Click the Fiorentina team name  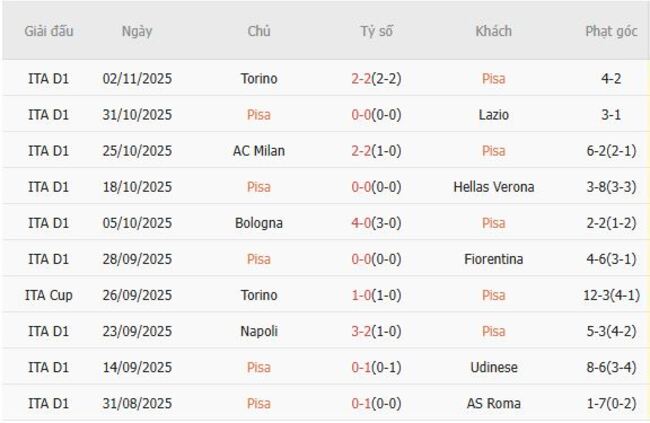click(493, 259)
